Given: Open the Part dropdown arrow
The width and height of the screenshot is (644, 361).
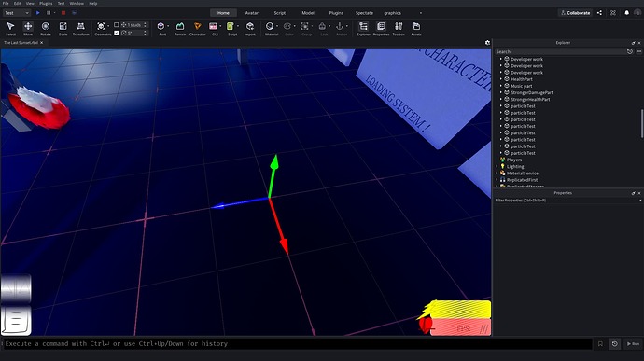Looking at the screenshot, I should pyautogui.click(x=168, y=26).
